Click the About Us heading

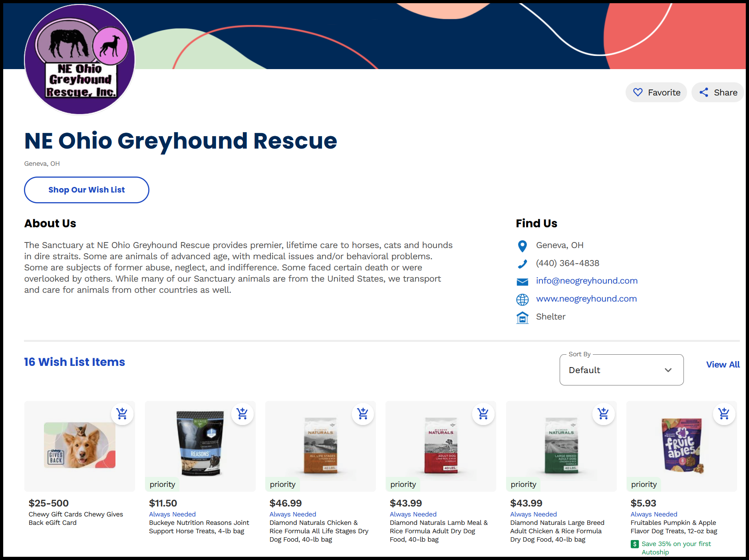click(x=50, y=223)
